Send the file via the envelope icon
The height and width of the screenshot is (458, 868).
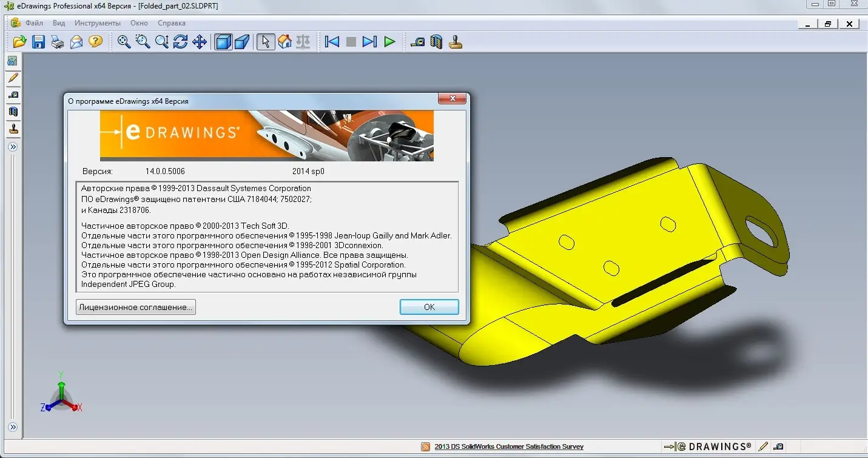coord(76,42)
